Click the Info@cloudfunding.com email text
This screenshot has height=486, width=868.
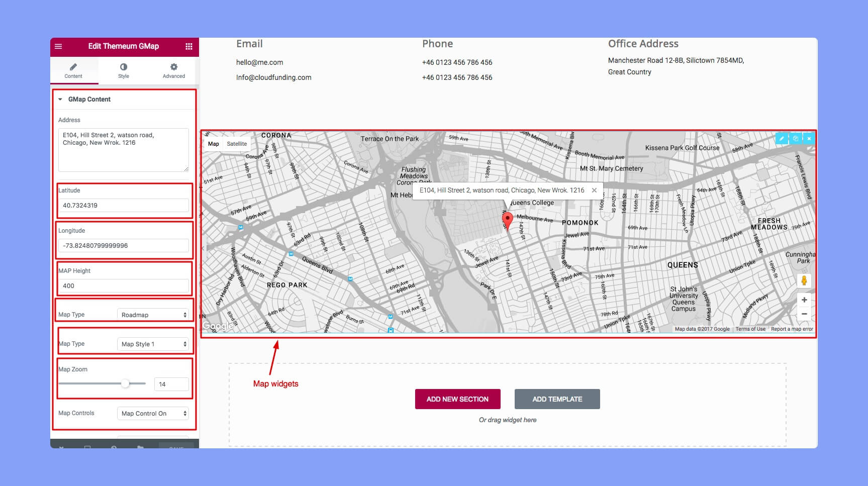(274, 77)
